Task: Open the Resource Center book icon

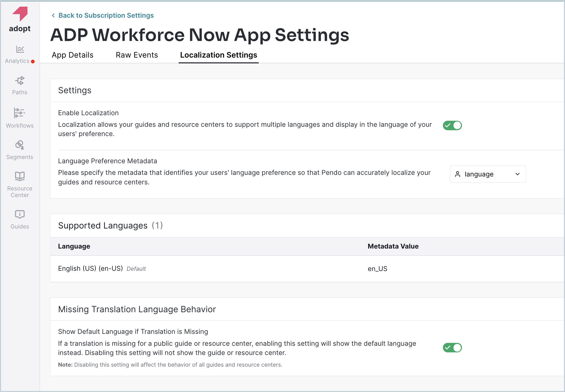Action: 20,176
